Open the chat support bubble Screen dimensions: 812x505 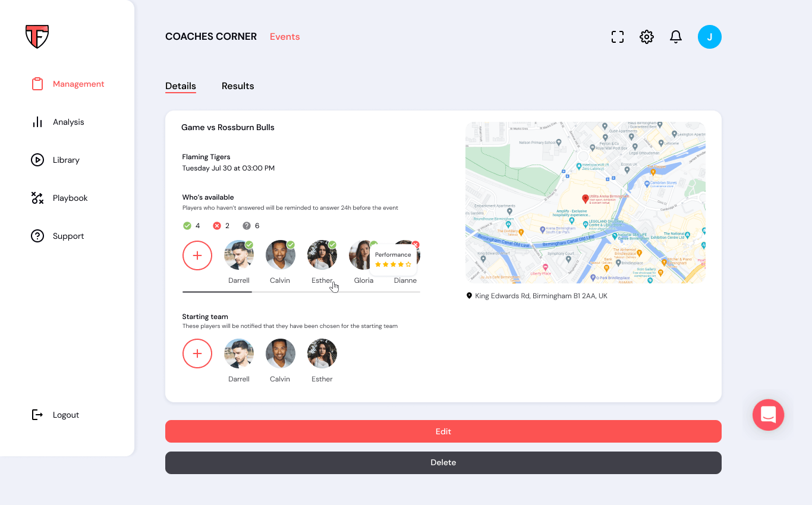pyautogui.click(x=768, y=415)
